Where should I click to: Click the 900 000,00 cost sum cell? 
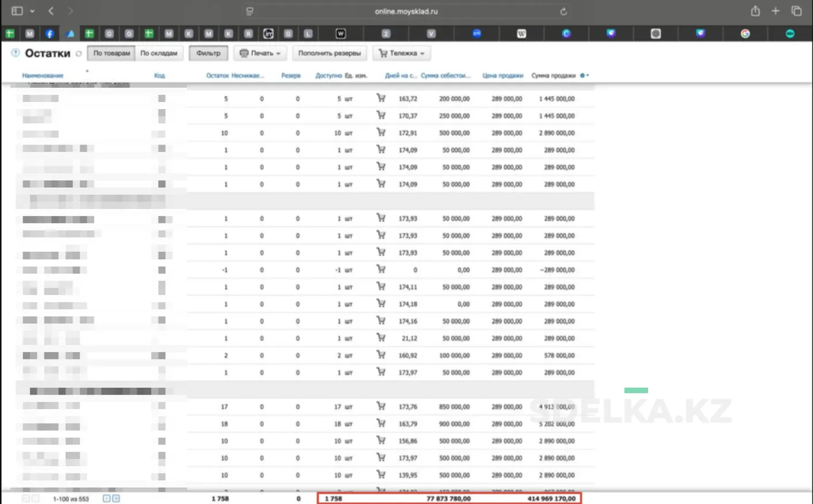coord(454,424)
